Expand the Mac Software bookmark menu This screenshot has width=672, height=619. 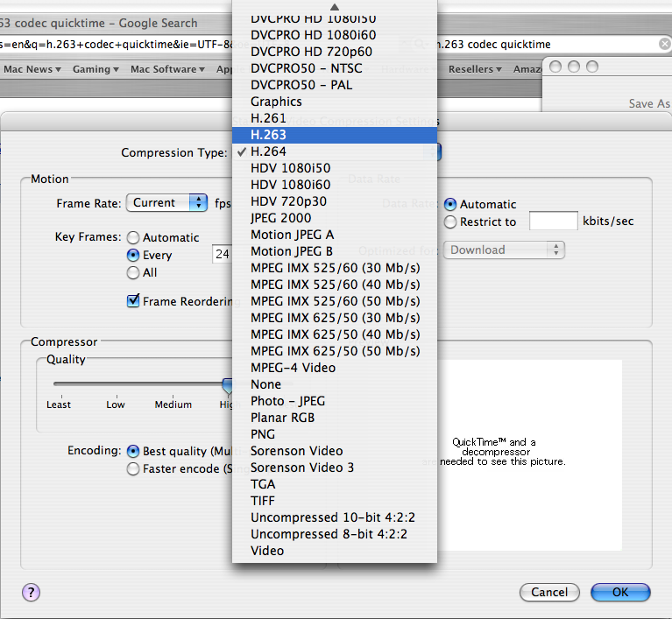tap(167, 69)
